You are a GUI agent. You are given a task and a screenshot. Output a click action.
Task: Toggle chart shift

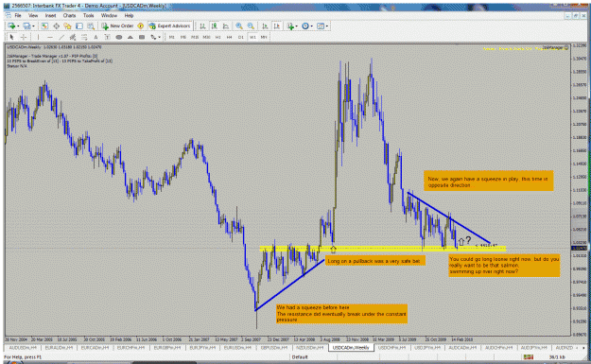277,26
